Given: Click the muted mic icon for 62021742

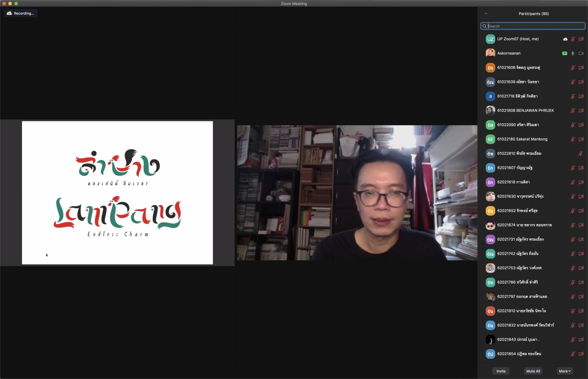Looking at the screenshot, I should [573, 254].
